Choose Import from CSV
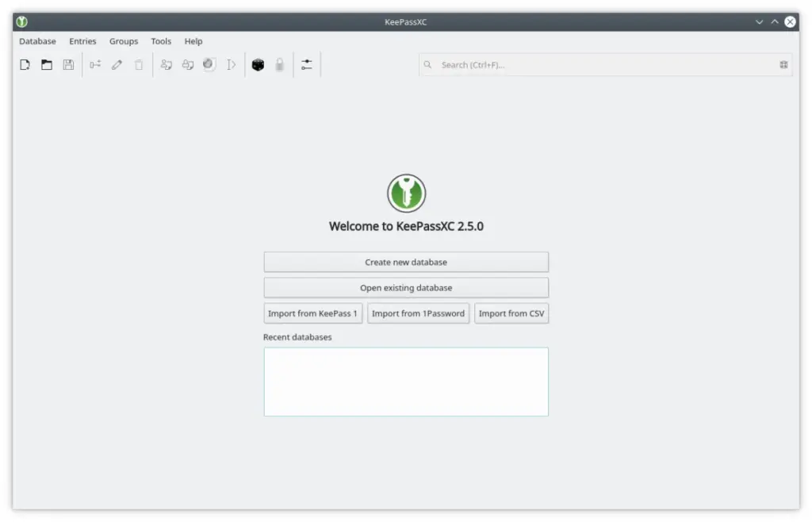This screenshot has height=522, width=812. click(511, 313)
